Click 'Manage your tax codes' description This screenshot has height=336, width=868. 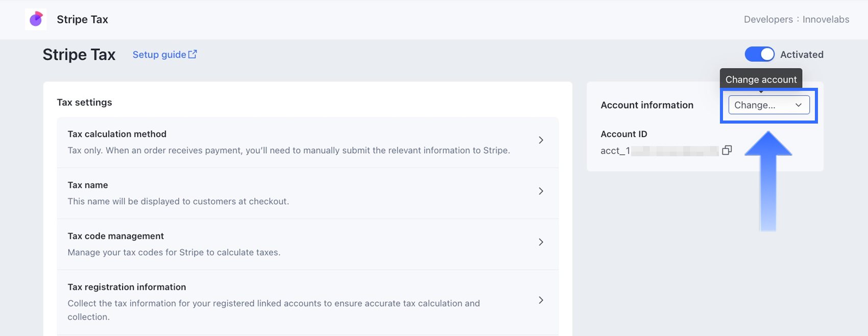(174, 252)
